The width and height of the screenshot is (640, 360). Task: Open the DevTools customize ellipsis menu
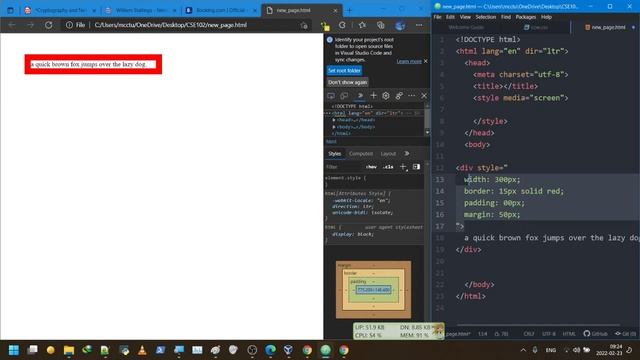pyautogui.click(x=411, y=96)
